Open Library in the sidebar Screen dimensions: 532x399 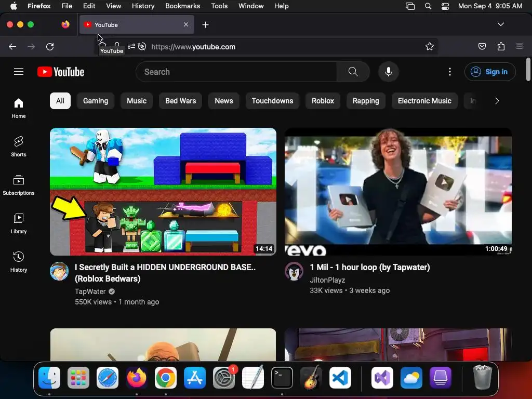point(19,223)
